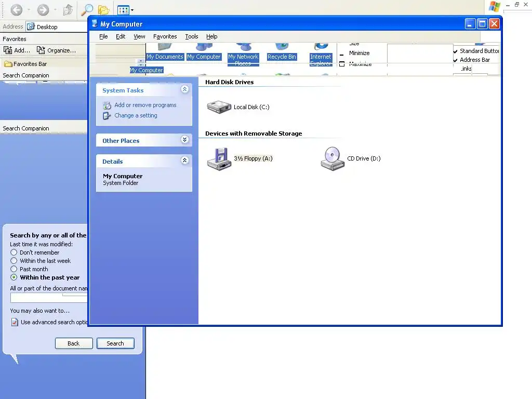The width and height of the screenshot is (532, 399).
Task: Select the Don't remember radio button
Action: pos(14,252)
